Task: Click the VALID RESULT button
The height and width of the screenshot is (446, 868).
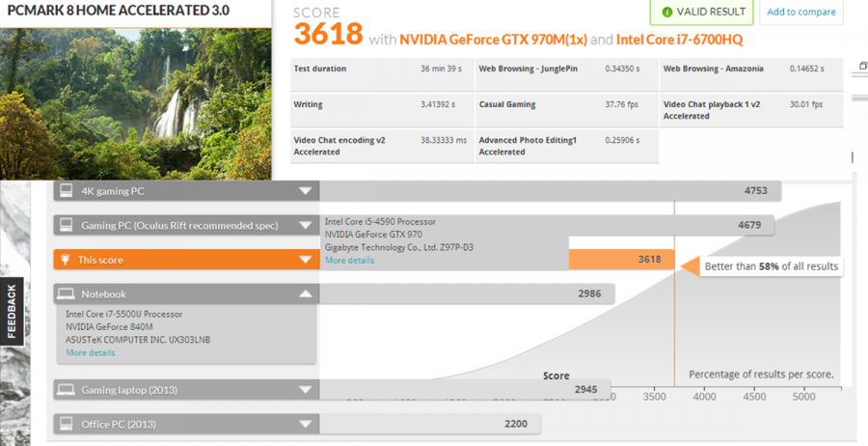Action: (x=702, y=12)
